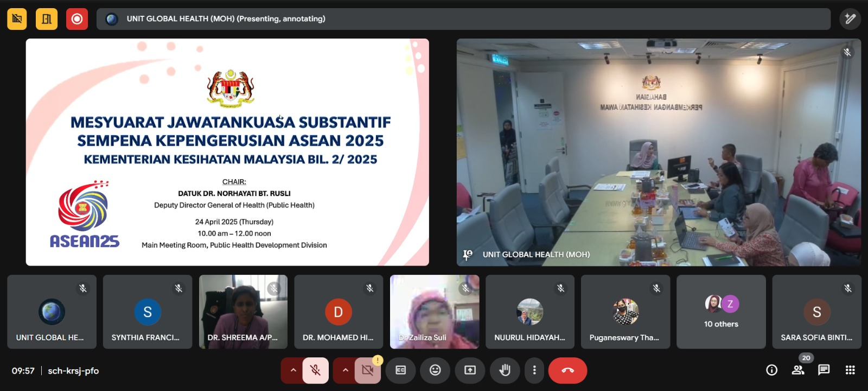Open meeting details info panel
This screenshot has height=391, width=868.
coord(771,370)
